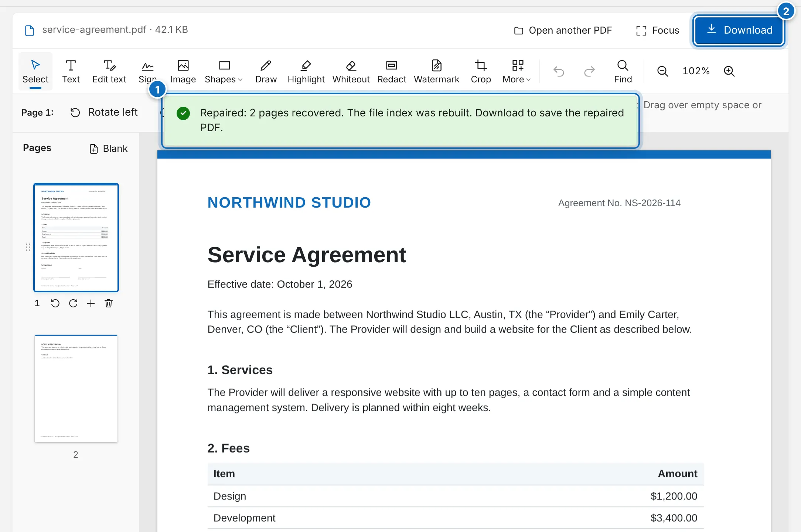Rotate page 1 thumbnail clockwise
The height and width of the screenshot is (532, 801).
73,303
